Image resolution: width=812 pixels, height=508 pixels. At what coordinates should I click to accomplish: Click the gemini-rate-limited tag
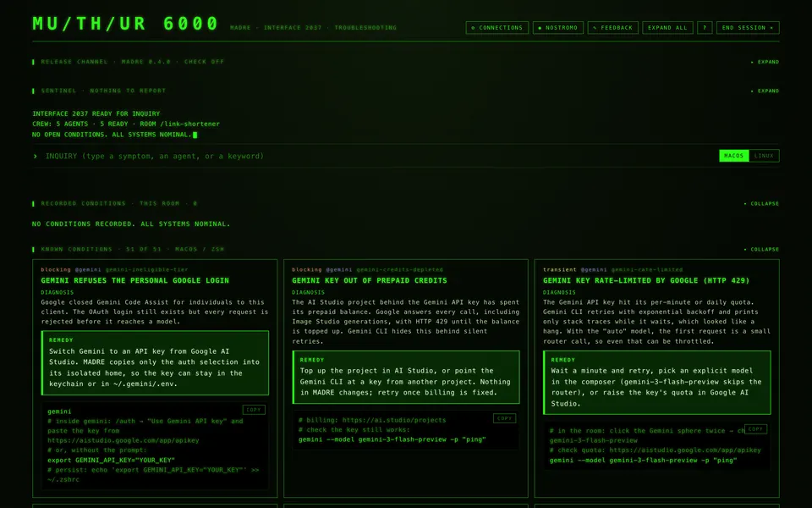pyautogui.click(x=647, y=269)
